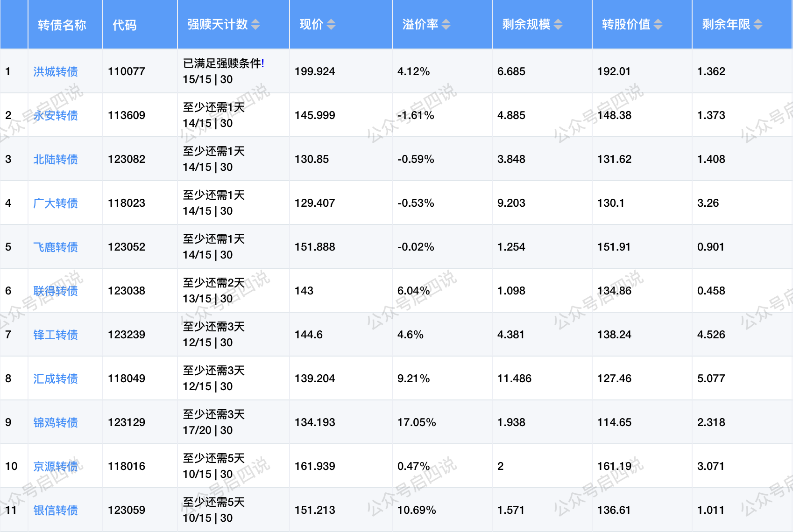Image resolution: width=793 pixels, height=532 pixels.
Task: Select the 广大转债 link
Action: (x=56, y=203)
